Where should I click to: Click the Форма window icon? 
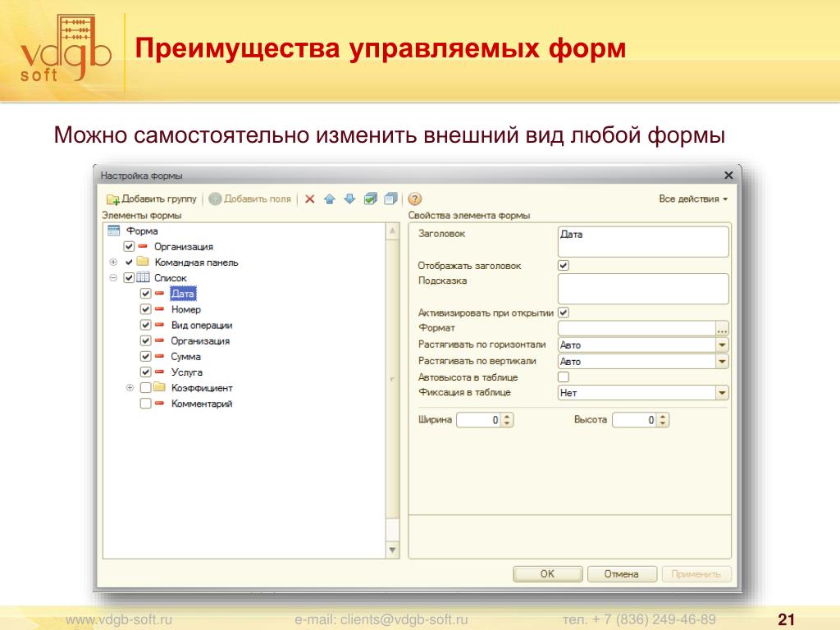click(x=113, y=231)
